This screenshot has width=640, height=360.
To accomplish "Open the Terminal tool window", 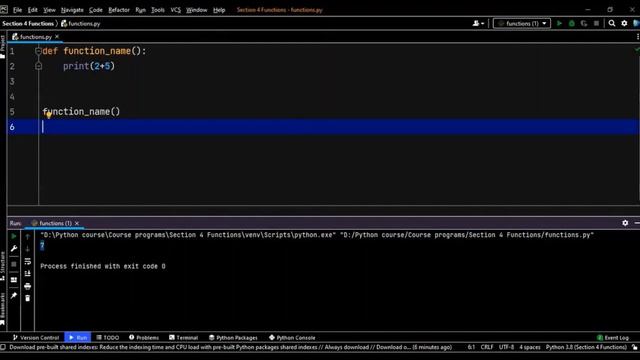I will (183, 338).
